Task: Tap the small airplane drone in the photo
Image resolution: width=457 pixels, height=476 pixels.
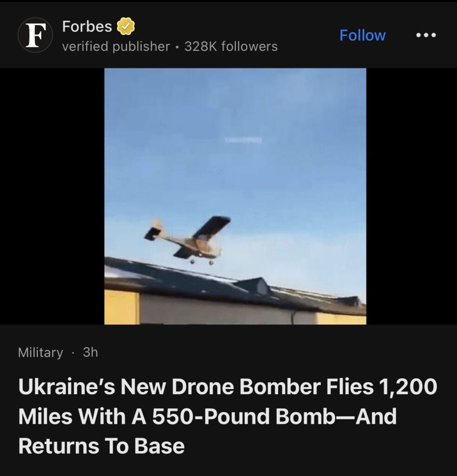Action: pyautogui.click(x=188, y=240)
